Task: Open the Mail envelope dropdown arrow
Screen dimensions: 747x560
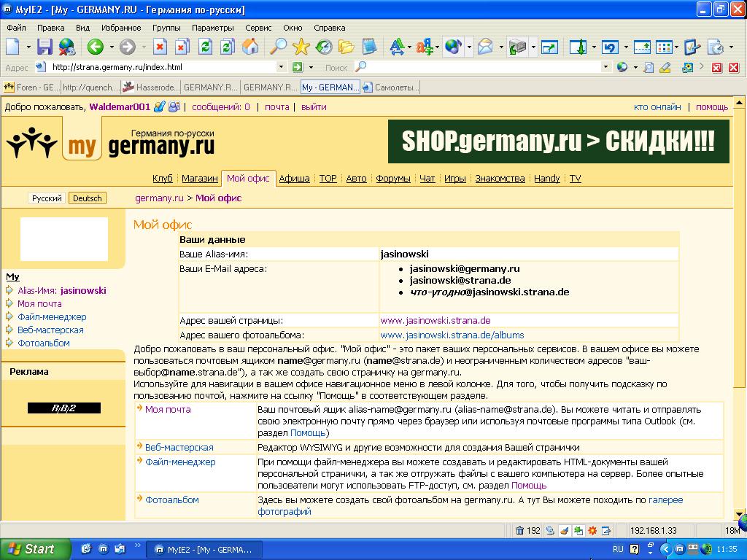Action: (500, 47)
